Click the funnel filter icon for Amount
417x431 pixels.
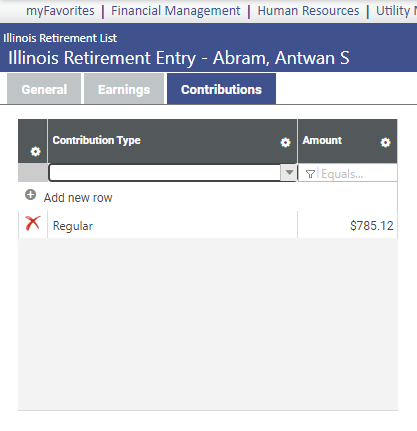[310, 174]
